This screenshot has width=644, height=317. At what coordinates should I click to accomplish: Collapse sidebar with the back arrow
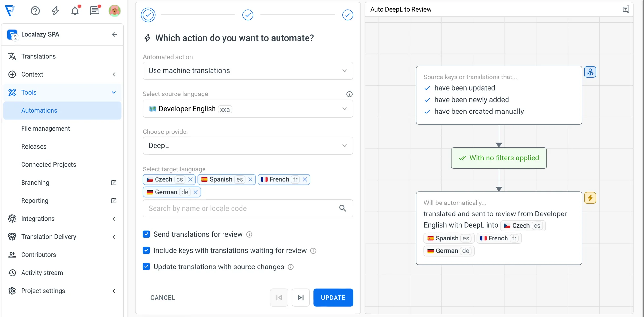pyautogui.click(x=114, y=34)
